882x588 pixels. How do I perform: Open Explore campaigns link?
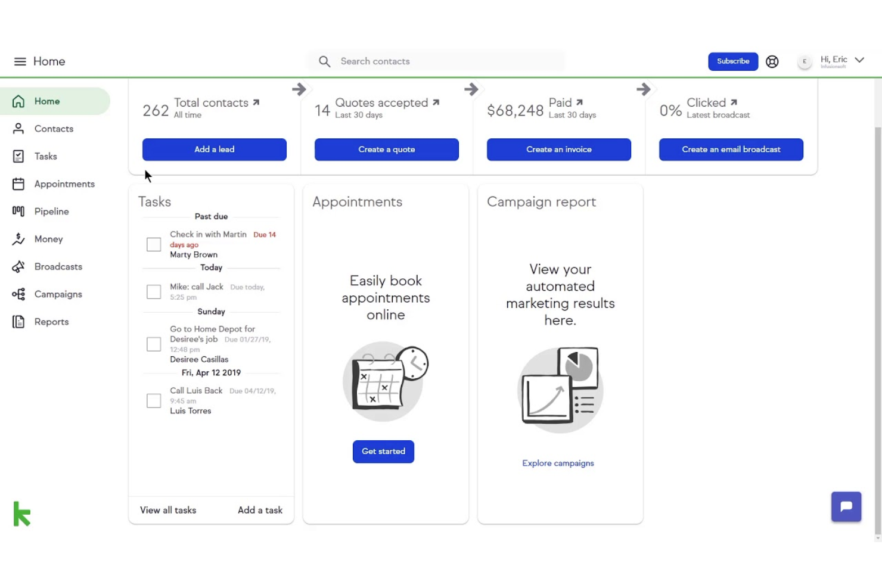558,463
